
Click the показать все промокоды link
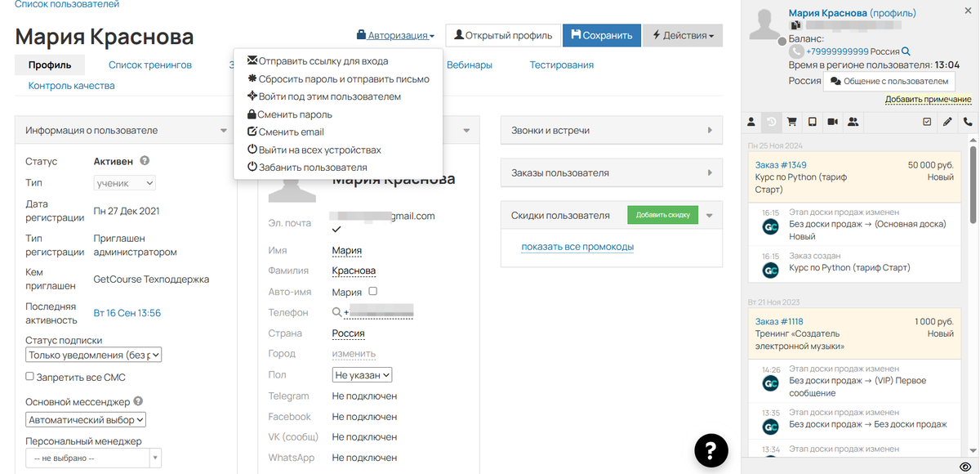pos(577,247)
